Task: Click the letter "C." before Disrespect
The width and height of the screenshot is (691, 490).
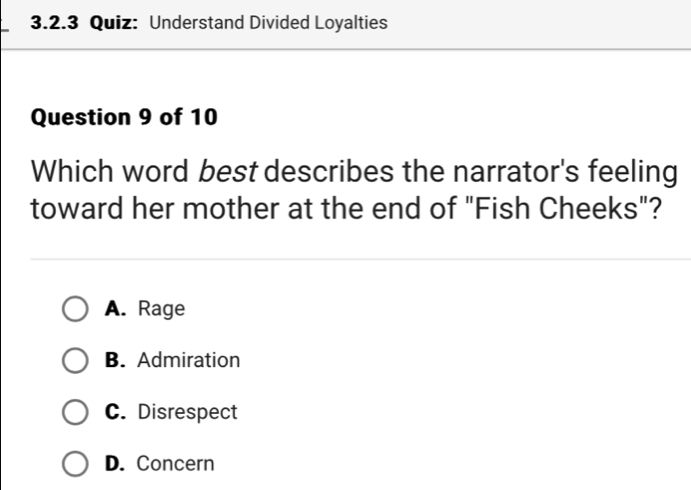Action: [114, 412]
